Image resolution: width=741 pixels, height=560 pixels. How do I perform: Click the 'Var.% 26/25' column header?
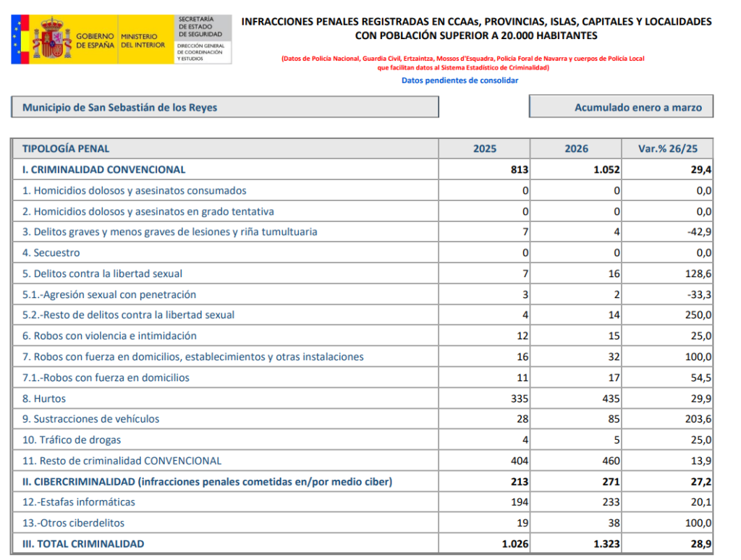pos(668,148)
